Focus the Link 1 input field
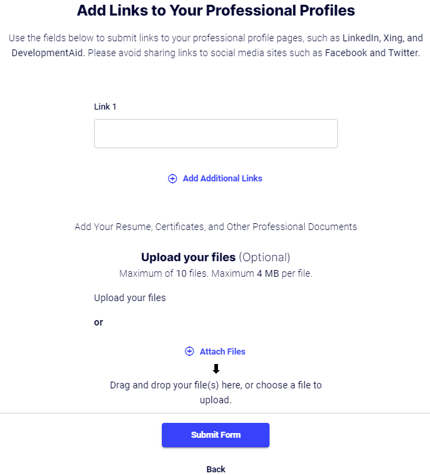The width and height of the screenshot is (430, 475). (x=216, y=133)
